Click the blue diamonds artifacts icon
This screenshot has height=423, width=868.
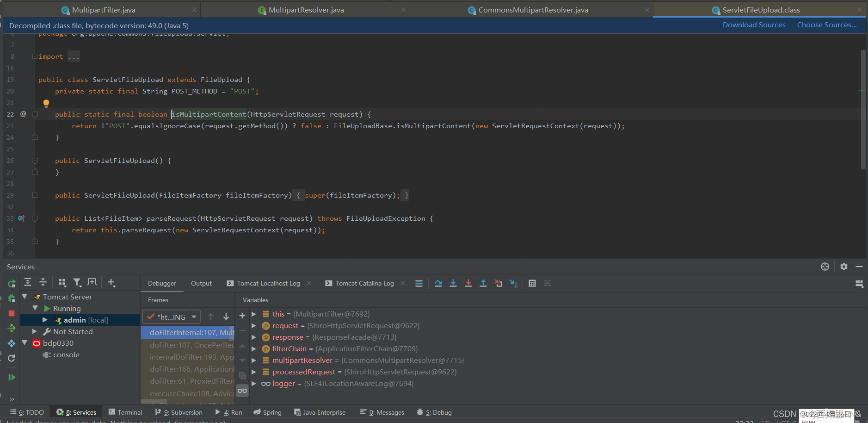12,343
